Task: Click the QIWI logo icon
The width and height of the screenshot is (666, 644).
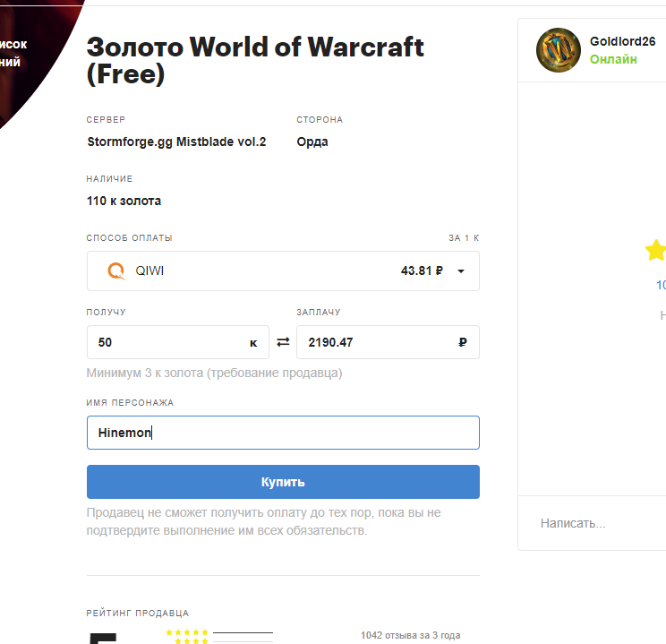Action: tap(115, 270)
